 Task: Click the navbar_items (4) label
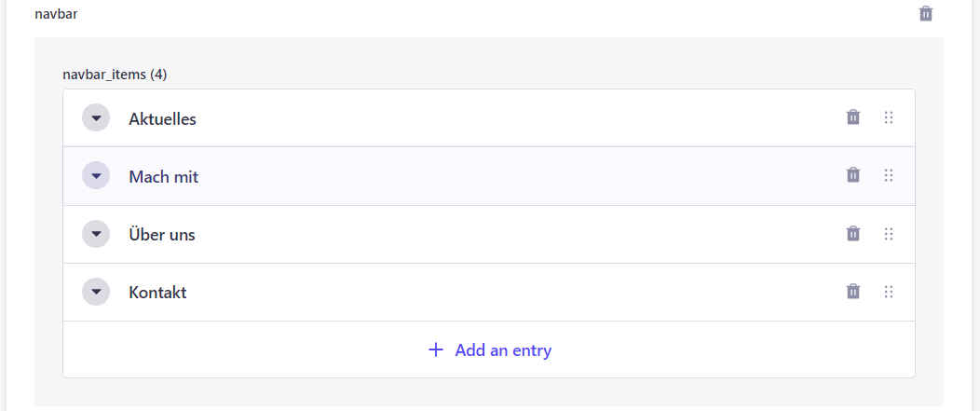coord(115,75)
